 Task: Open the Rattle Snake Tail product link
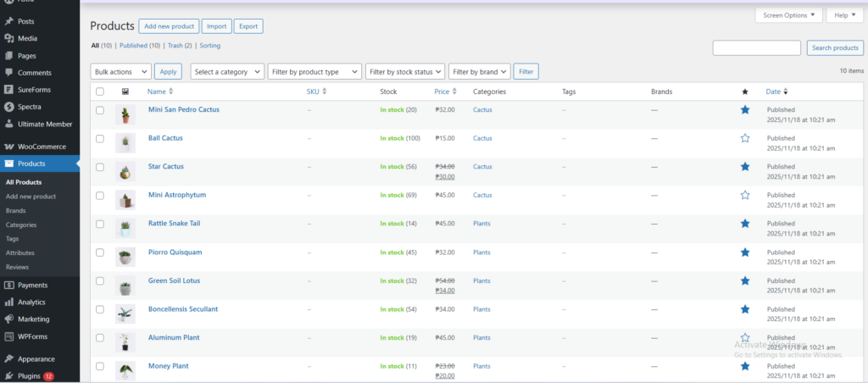[x=174, y=224]
